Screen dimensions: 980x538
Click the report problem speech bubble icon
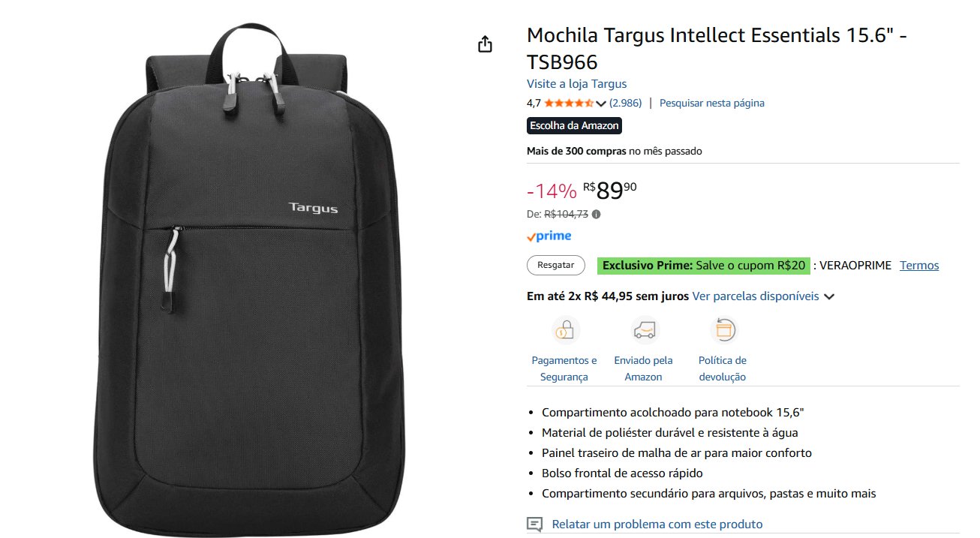pos(534,524)
